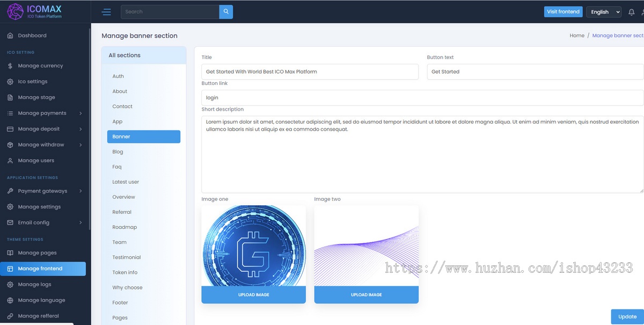This screenshot has width=644, height=325.
Task: Click into the Title input field
Action: tap(310, 71)
